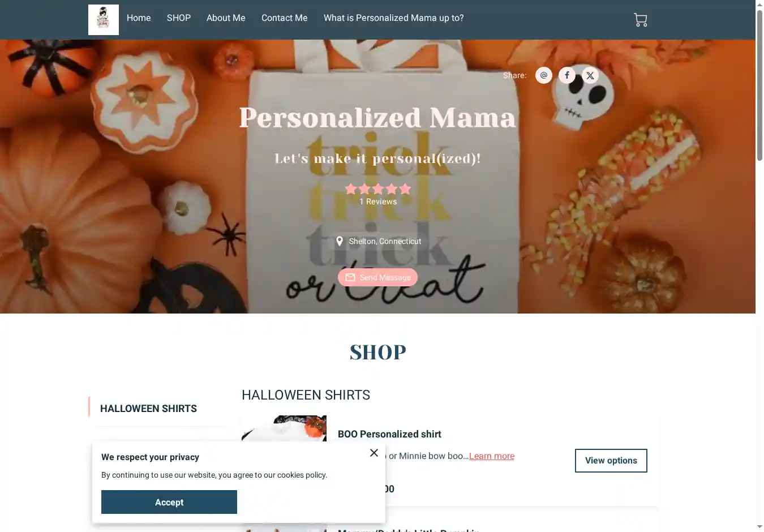
Task: Share on Facebook icon
Action: pyautogui.click(x=567, y=75)
